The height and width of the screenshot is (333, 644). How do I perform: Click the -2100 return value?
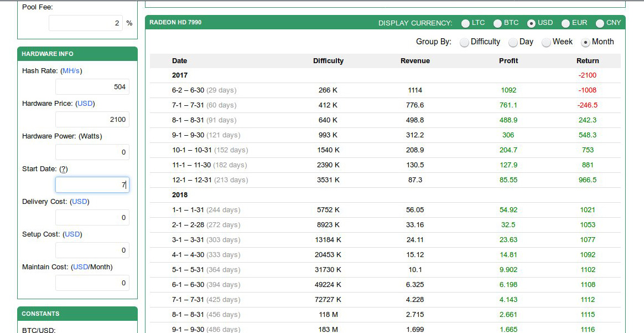coord(588,75)
